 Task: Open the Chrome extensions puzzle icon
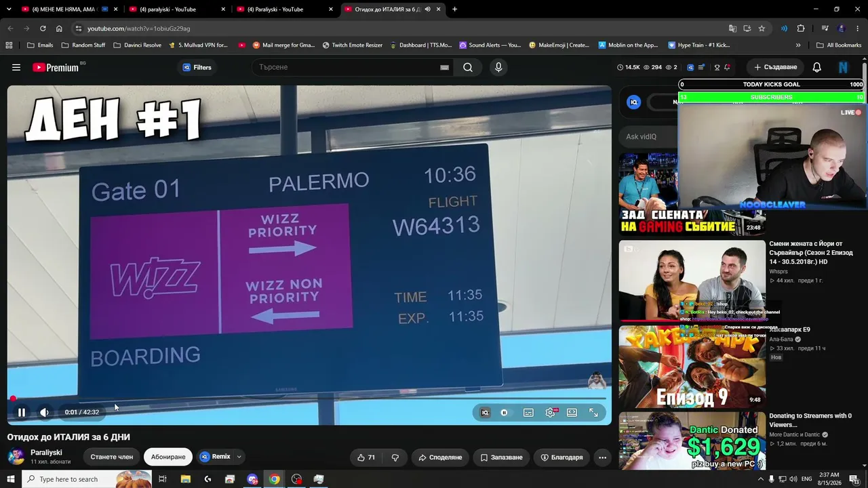click(x=801, y=28)
